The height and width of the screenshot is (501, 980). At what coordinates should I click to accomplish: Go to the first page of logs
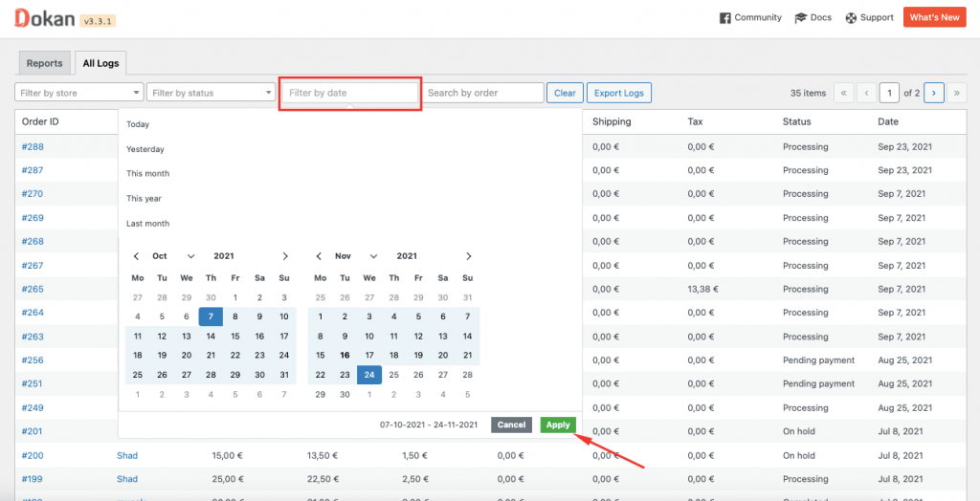(x=843, y=93)
